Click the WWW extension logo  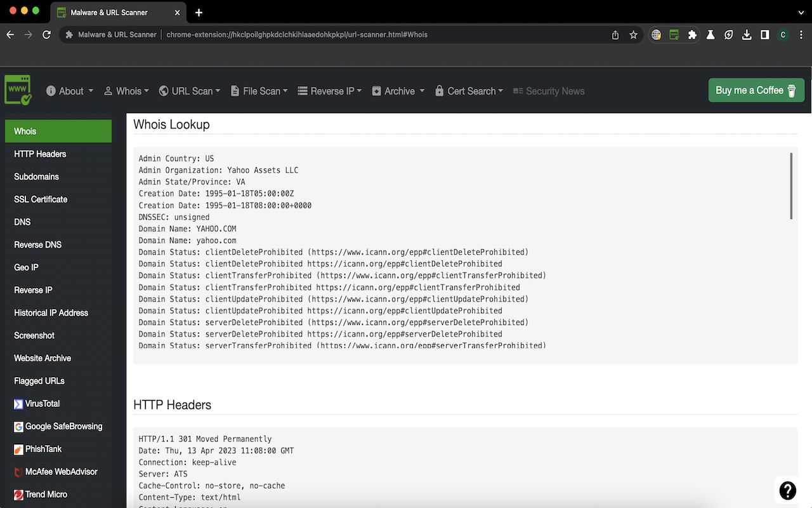coord(18,90)
